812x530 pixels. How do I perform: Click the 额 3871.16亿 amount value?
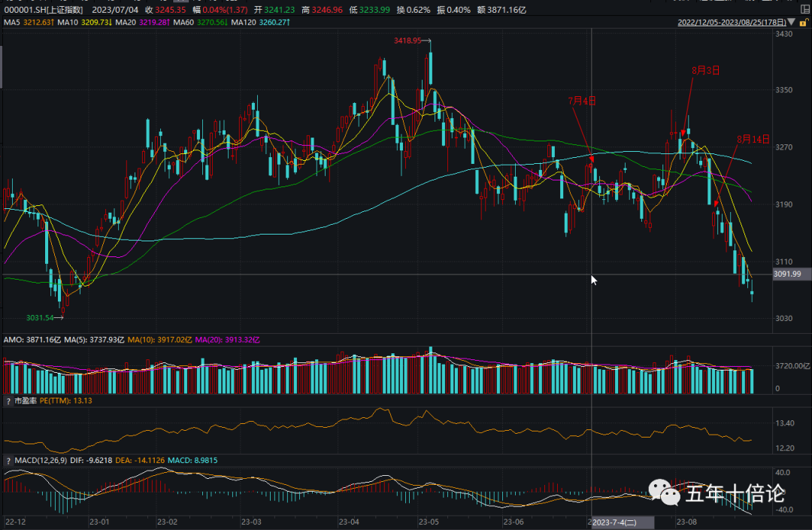point(501,10)
